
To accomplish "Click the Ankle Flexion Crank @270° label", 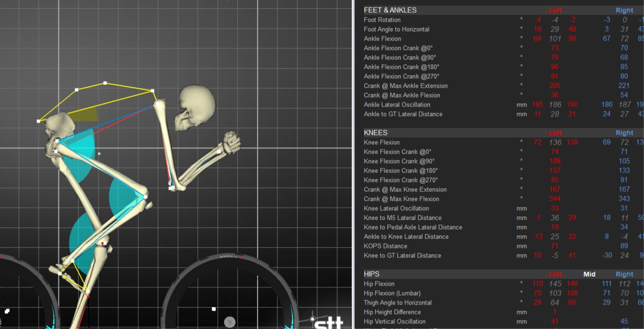I will 401,77.
